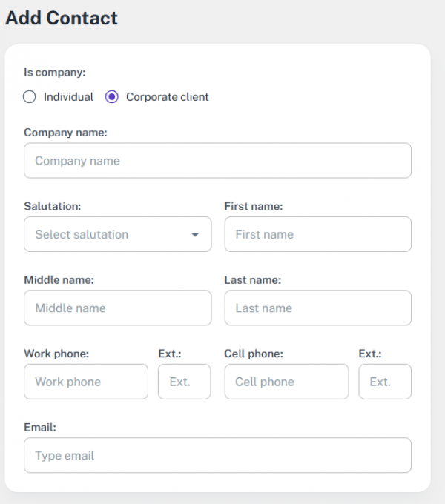Click the 'Corporate client' label text
The height and width of the screenshot is (504, 445).
coord(167,97)
